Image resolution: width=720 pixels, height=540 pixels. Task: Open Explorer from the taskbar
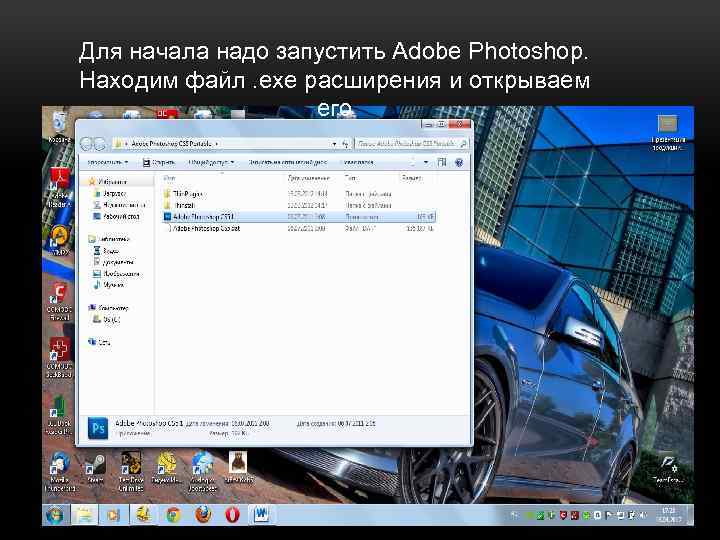[84, 515]
